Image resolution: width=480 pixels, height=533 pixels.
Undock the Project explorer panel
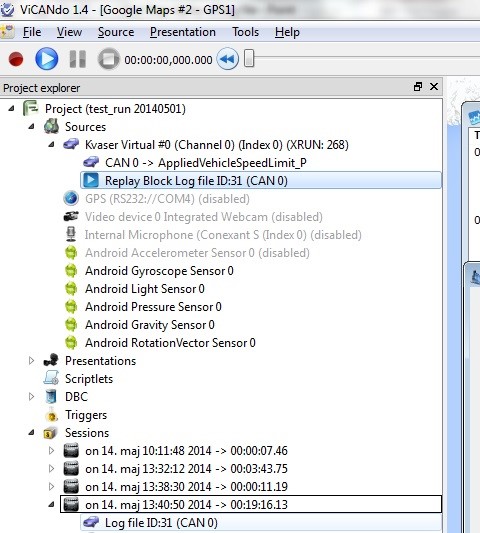pos(418,87)
